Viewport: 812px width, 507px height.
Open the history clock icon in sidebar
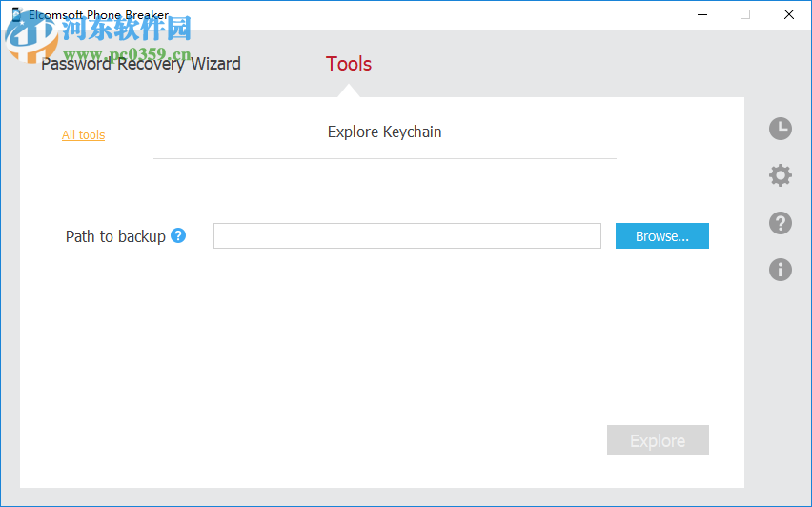pos(781,129)
